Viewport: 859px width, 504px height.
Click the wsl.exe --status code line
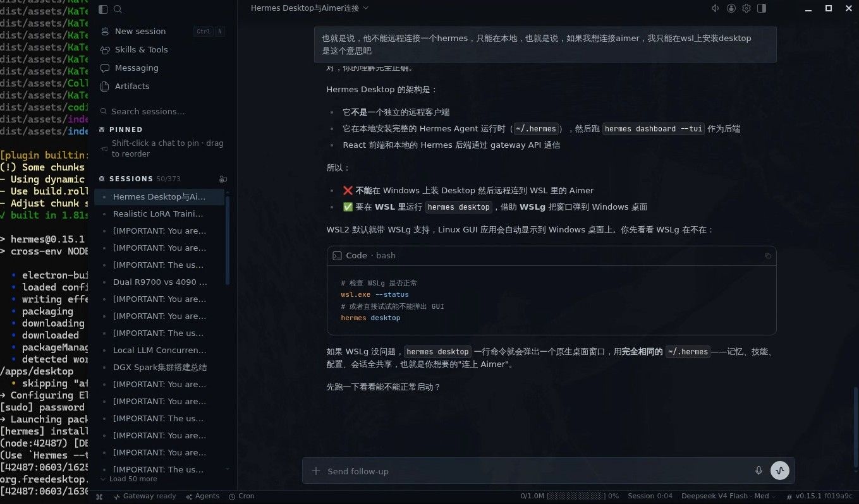point(375,294)
